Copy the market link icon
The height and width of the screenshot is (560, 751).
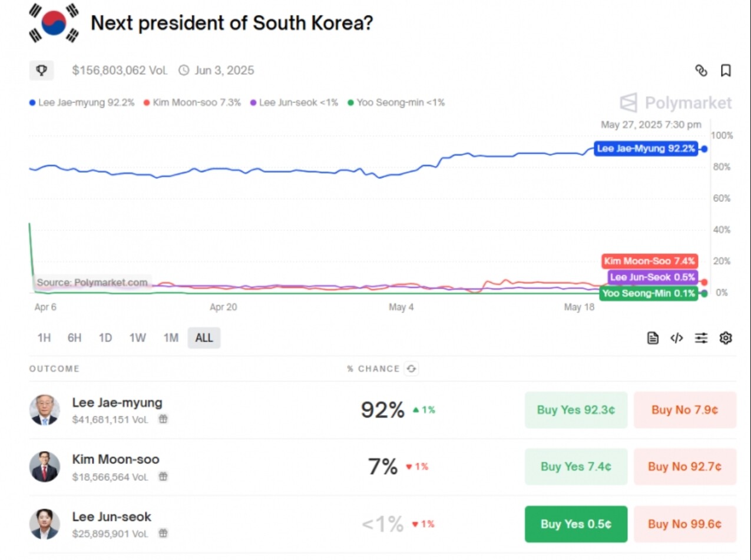click(x=701, y=71)
